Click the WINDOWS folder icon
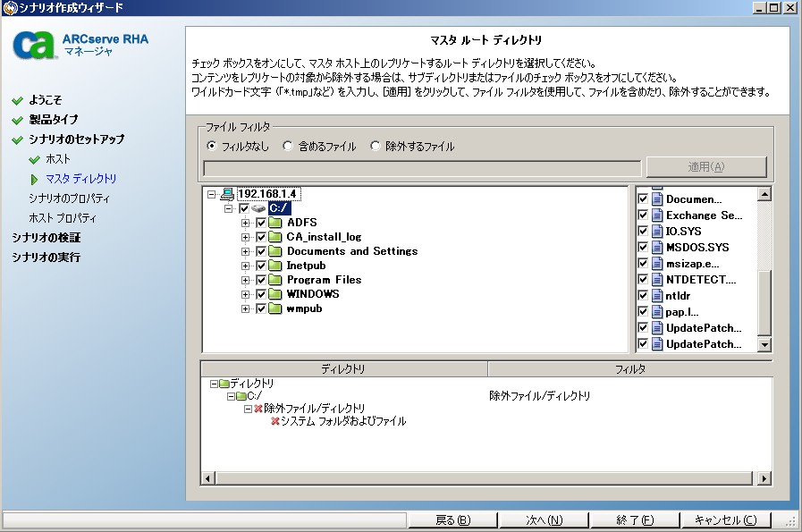 275,294
